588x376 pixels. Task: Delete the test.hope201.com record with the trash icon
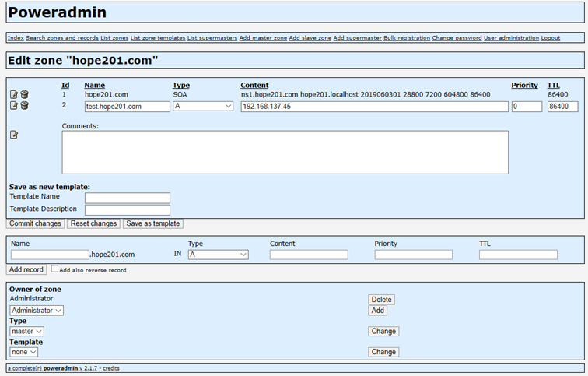pos(24,106)
